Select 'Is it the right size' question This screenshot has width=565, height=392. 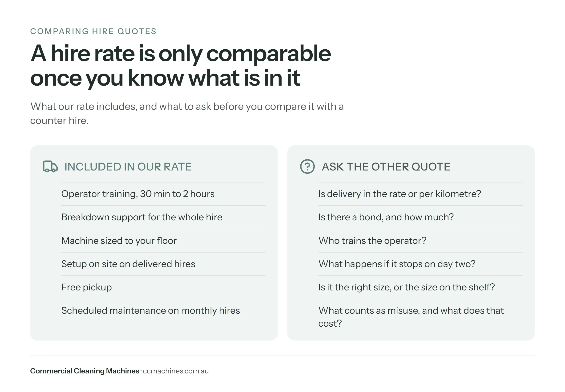click(x=406, y=287)
